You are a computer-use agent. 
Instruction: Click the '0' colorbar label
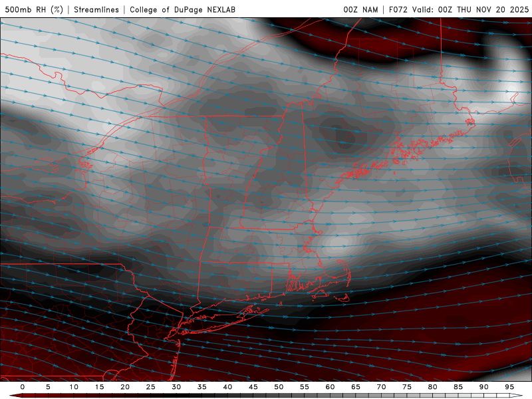pos(23,387)
